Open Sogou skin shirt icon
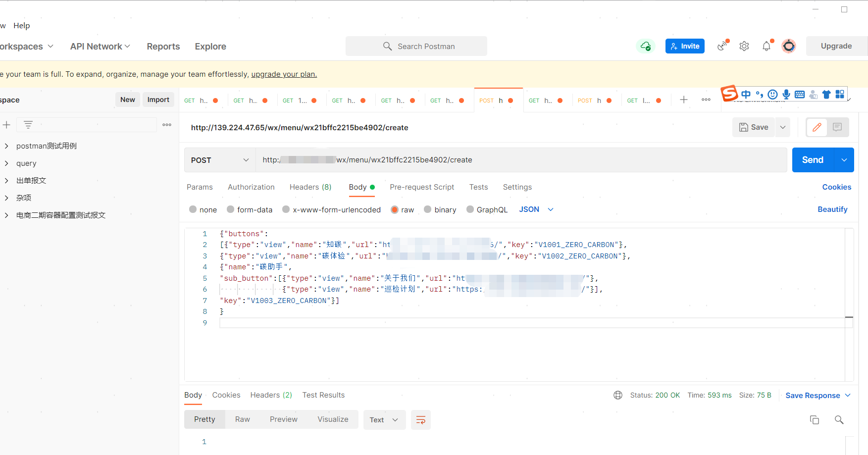This screenshot has height=455, width=868. pyautogui.click(x=826, y=94)
